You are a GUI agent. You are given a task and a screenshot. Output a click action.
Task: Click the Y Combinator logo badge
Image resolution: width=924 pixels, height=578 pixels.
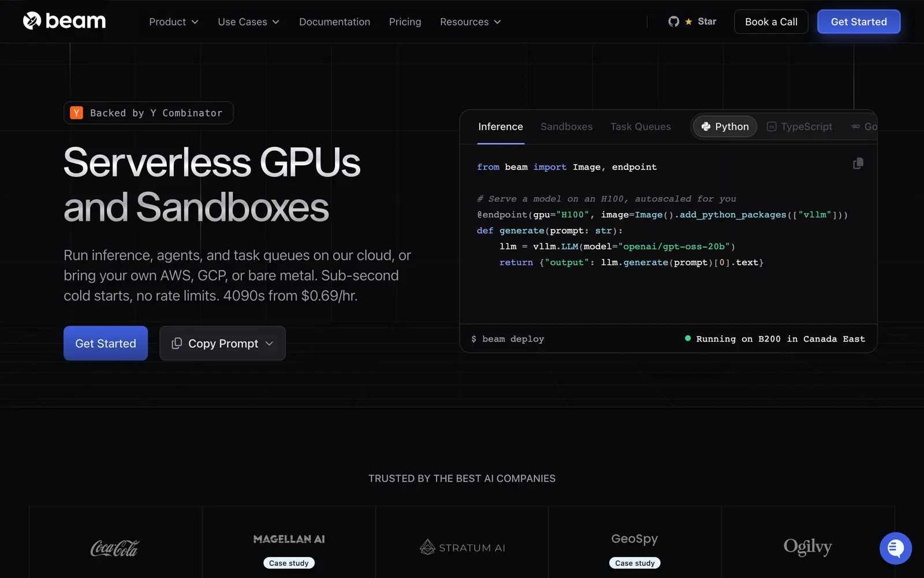point(76,113)
